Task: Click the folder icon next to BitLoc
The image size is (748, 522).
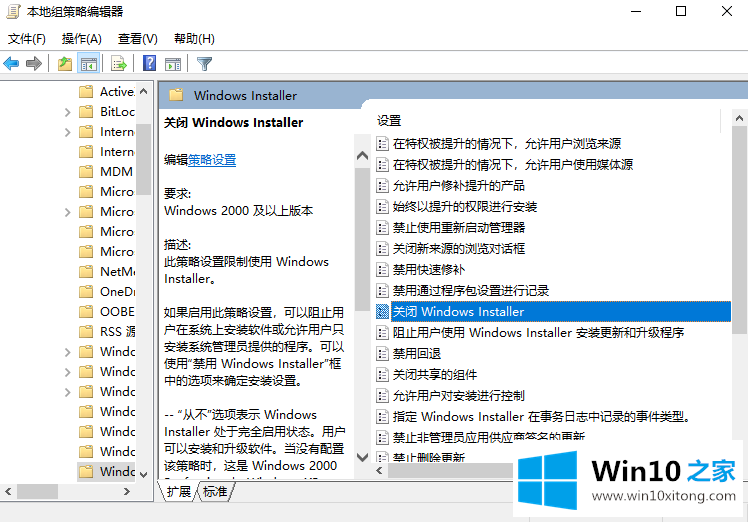Action: (x=86, y=112)
